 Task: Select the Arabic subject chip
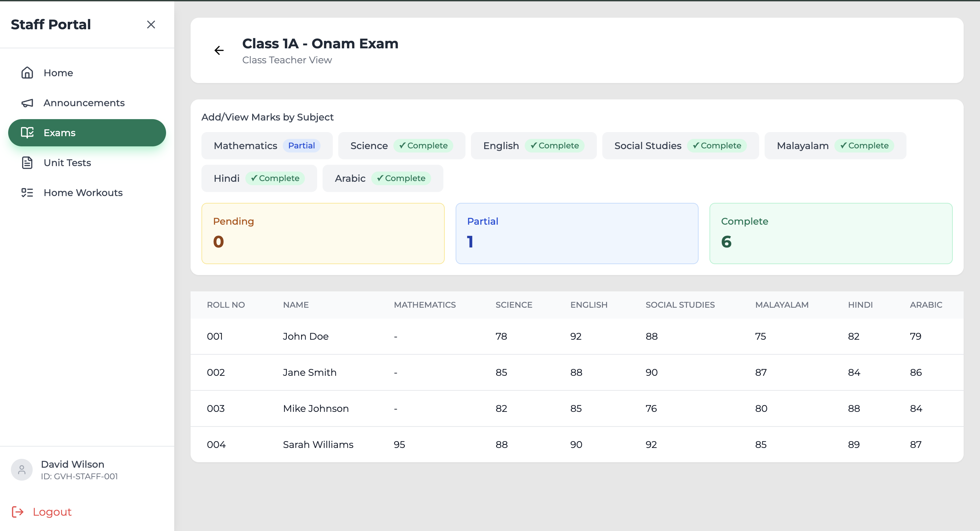click(382, 178)
